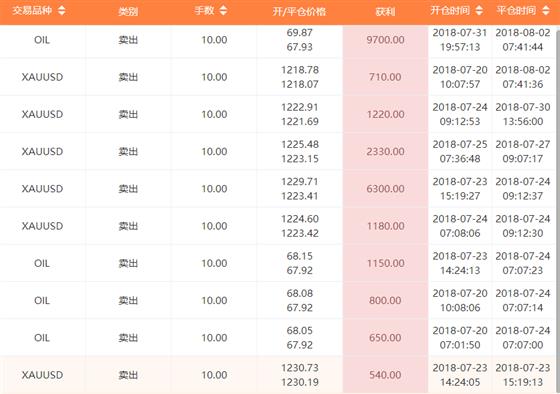Click the 交易品种 column header

tap(32, 10)
